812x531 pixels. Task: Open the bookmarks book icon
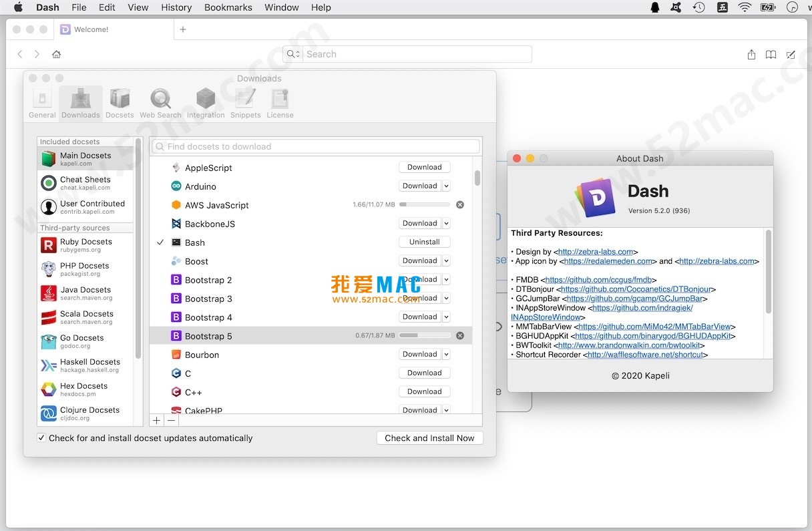click(771, 54)
